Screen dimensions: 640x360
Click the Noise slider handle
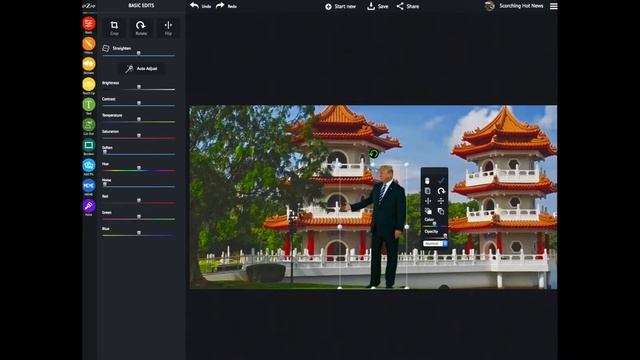(105, 184)
